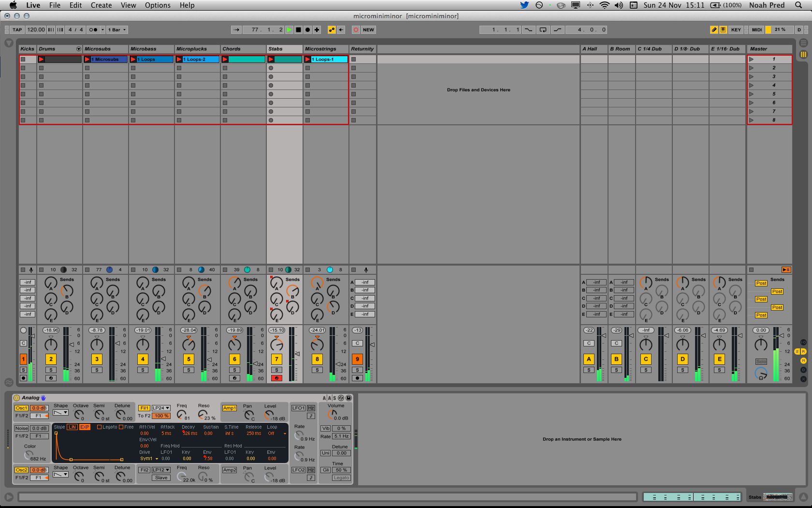
Task: Open the Osc1 Shape waveform dropdown
Action: tap(61, 413)
